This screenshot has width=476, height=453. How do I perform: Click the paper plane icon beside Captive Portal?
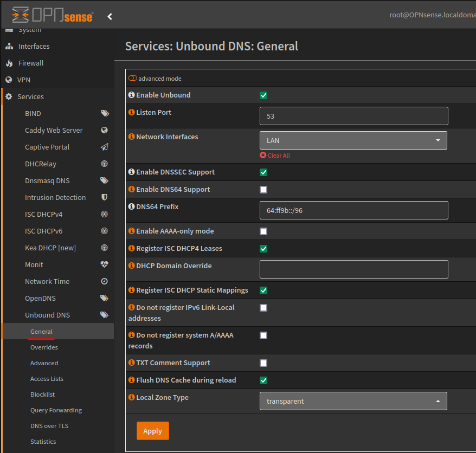[105, 147]
